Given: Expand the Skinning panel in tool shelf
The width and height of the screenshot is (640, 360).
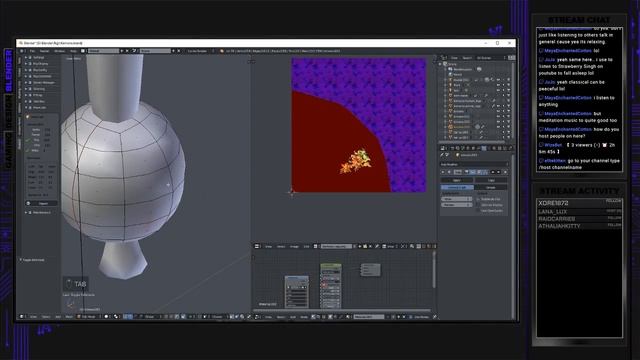Looking at the screenshot, I should click(x=39, y=89).
